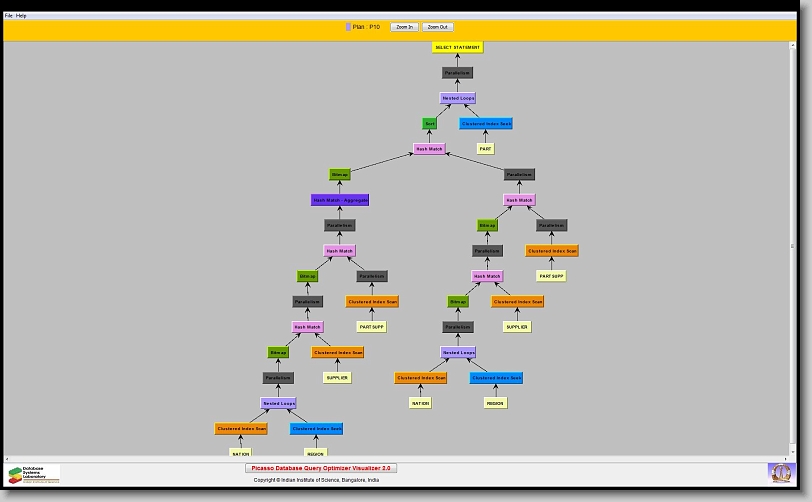Open the File menu
Screen dimensions: 812x502
pyautogui.click(x=9, y=16)
